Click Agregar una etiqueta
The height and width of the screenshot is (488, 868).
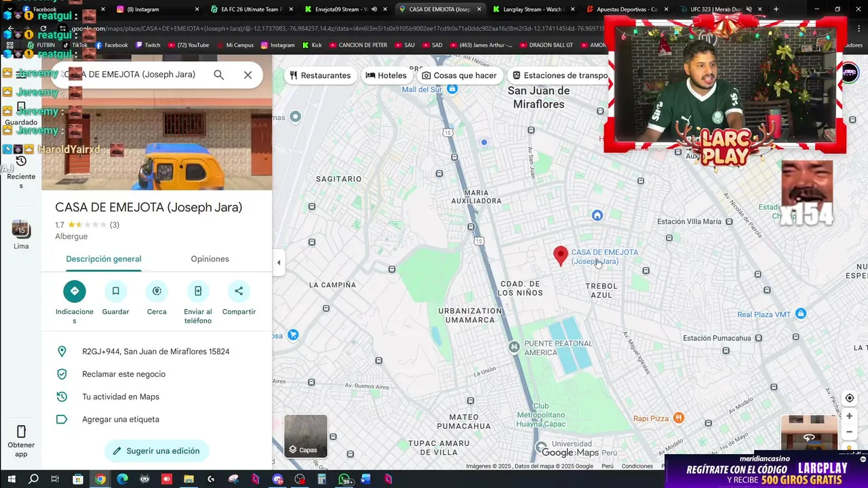(157, 420)
